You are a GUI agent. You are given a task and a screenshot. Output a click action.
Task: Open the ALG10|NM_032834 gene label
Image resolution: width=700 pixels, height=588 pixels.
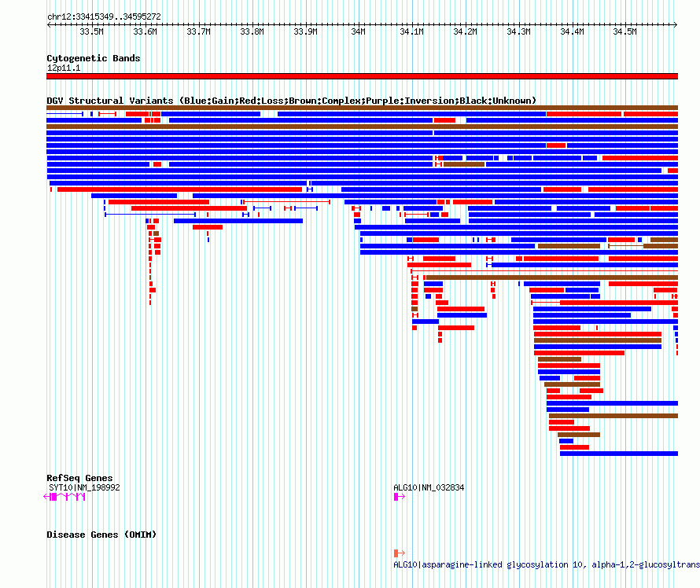point(429,487)
